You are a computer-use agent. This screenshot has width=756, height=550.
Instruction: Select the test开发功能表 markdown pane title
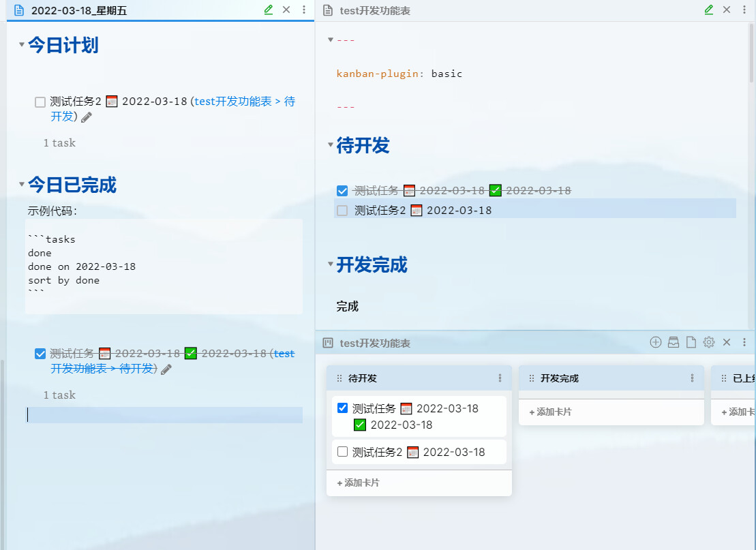pos(375,11)
